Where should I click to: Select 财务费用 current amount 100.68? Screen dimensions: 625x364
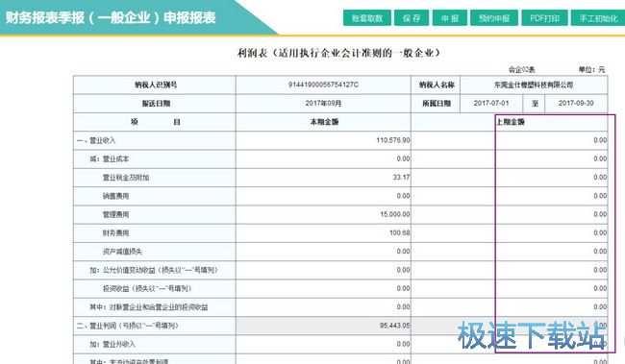(323, 233)
